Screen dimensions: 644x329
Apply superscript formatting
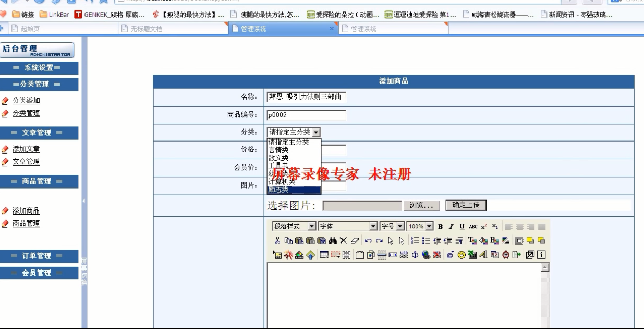pos(484,226)
